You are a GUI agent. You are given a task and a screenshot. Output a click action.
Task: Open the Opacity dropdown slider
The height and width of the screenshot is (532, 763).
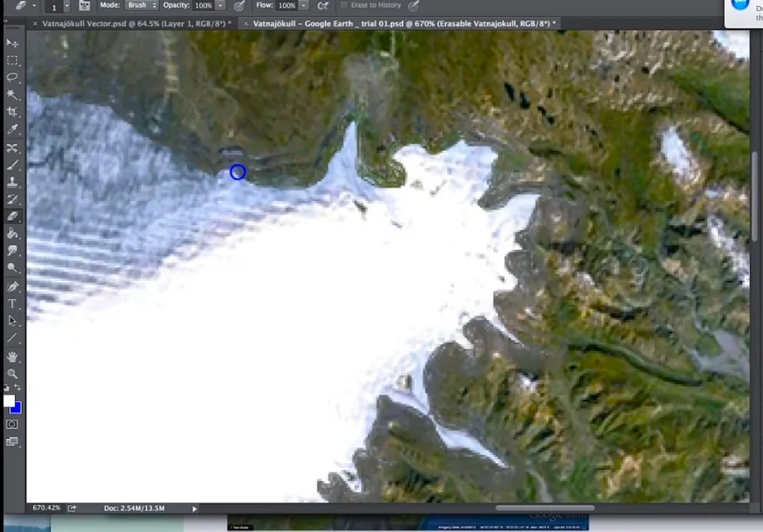[220, 5]
